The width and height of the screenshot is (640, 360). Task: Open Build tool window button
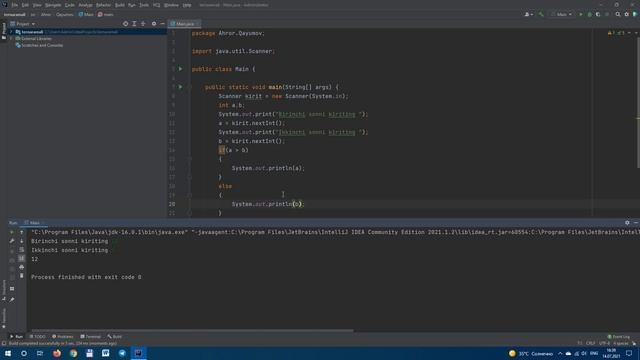pos(115,337)
